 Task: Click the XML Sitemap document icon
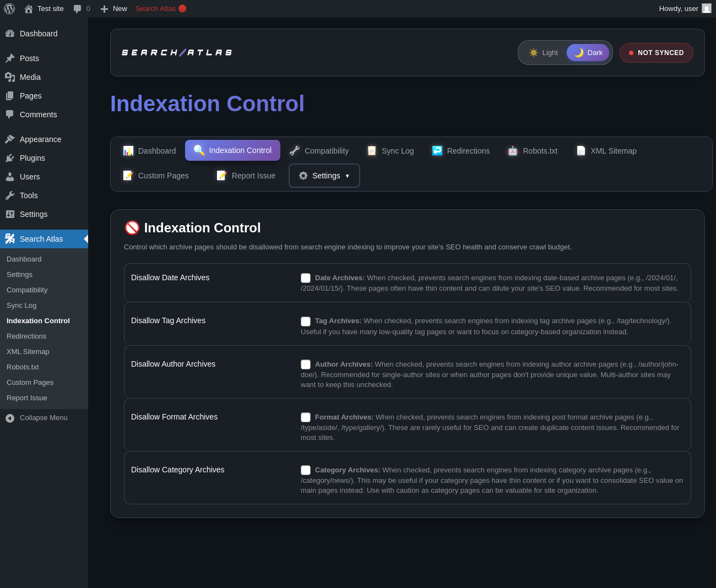pos(581,151)
